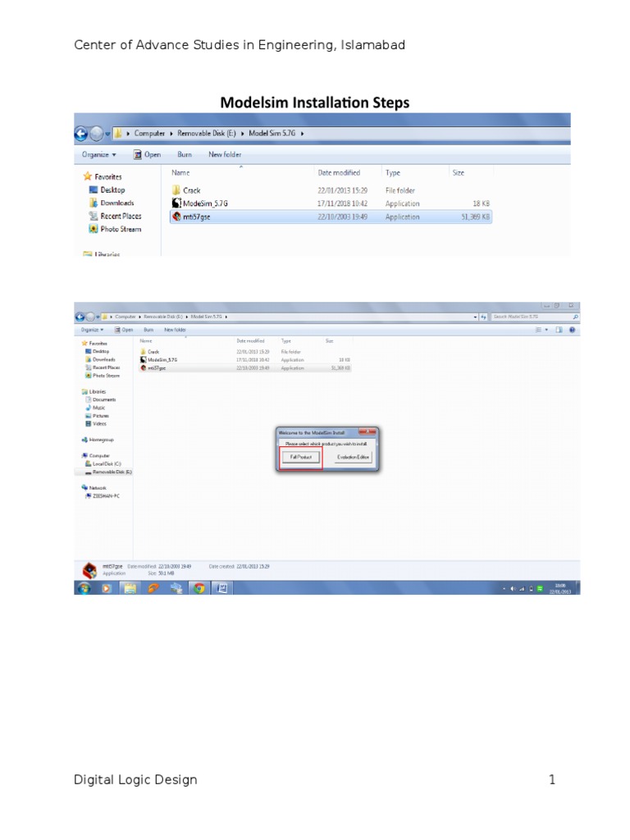The width and height of the screenshot is (630, 840).
Task: Click Evaluation Edition button in ModelSim dialog
Action: (353, 457)
